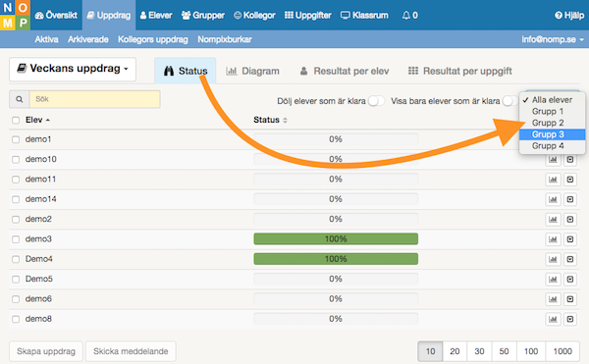Open chart icon for Demo5 row

[x=553, y=280]
